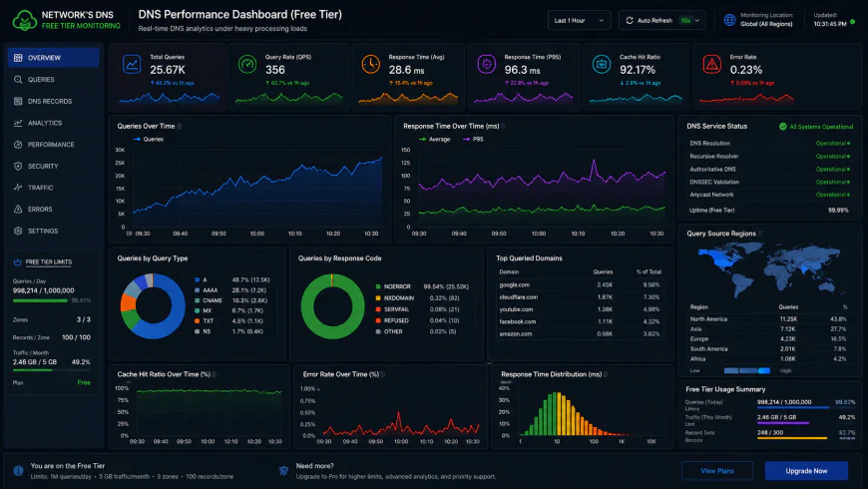This screenshot has width=868, height=489.
Task: Click the Low to High region density scale
Action: tap(746, 370)
